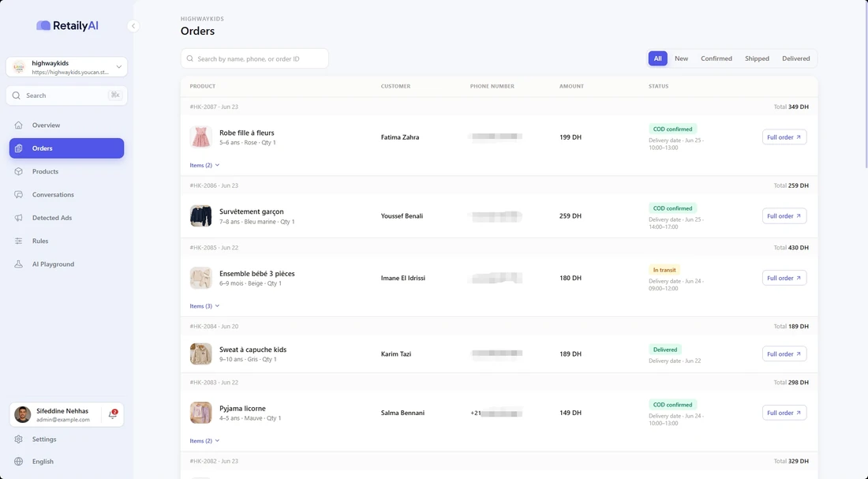This screenshot has width=868, height=479.
Task: Open notifications bell with red badge
Action: tap(113, 414)
